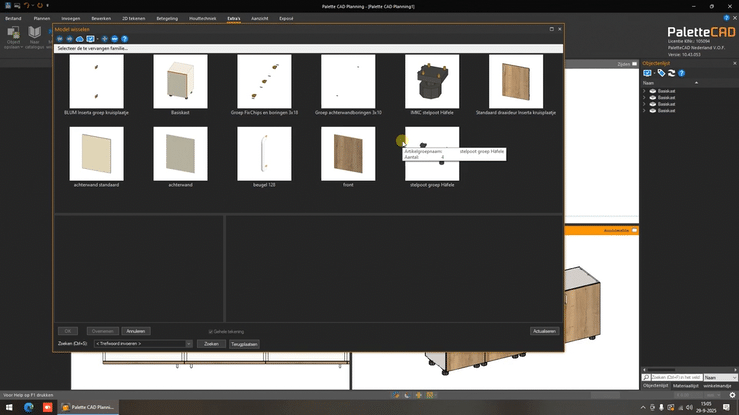Open the Houttechniek ribbon tab
The height and width of the screenshot is (415, 739).
pos(200,18)
